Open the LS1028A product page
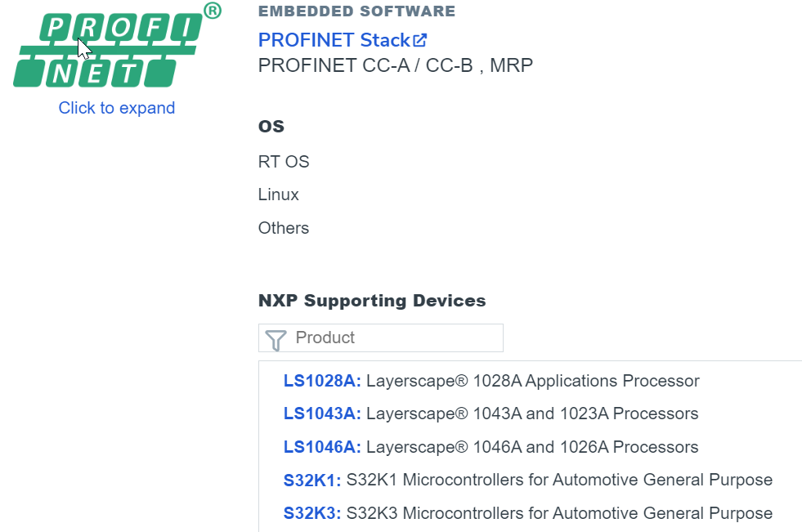The width and height of the screenshot is (802, 532). coord(320,380)
